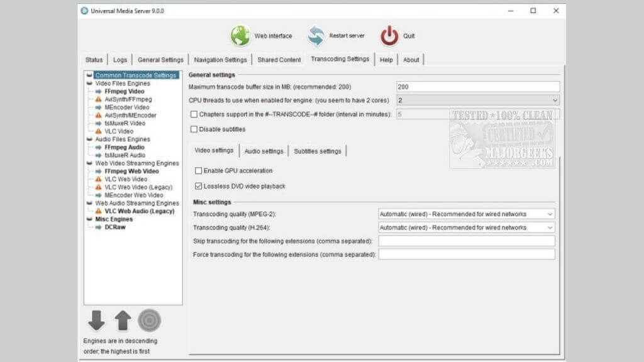Click warning icon beside AviSynth/FFmpeg
Screen dimensions: 644x362
99,99
